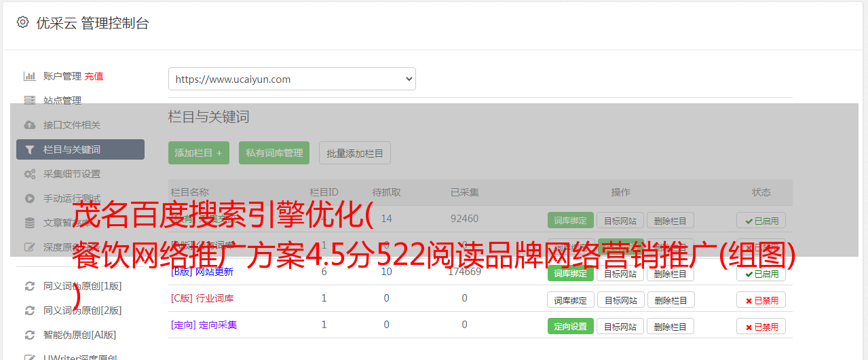Click the 栏目与关键词 page heading
This screenshot has height=360, width=868.
pos(208,117)
